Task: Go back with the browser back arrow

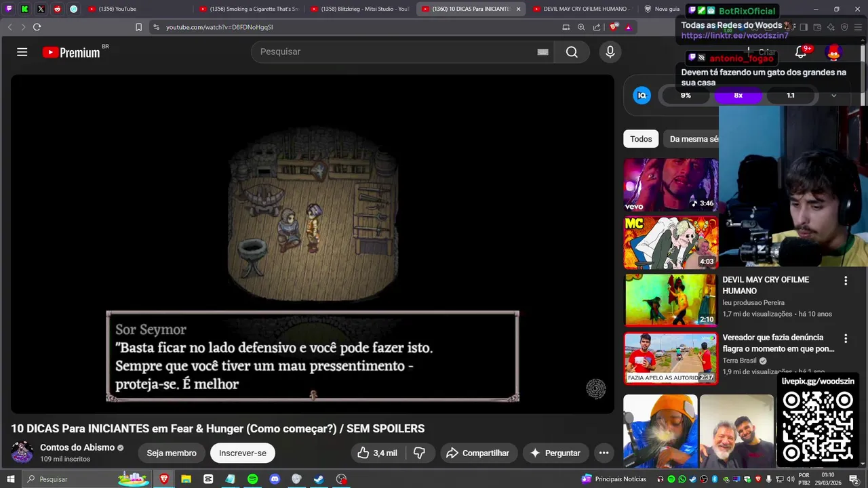Action: coord(9,27)
